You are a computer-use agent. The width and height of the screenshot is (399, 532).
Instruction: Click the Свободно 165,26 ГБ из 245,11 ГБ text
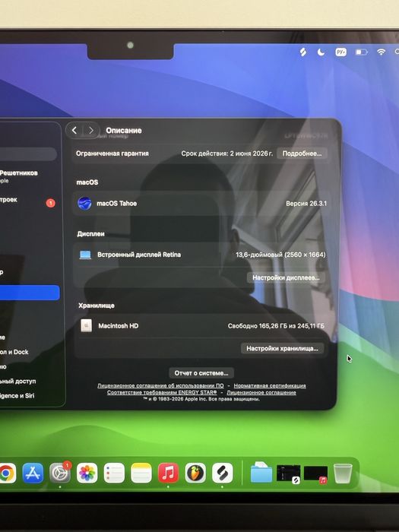coord(276,326)
